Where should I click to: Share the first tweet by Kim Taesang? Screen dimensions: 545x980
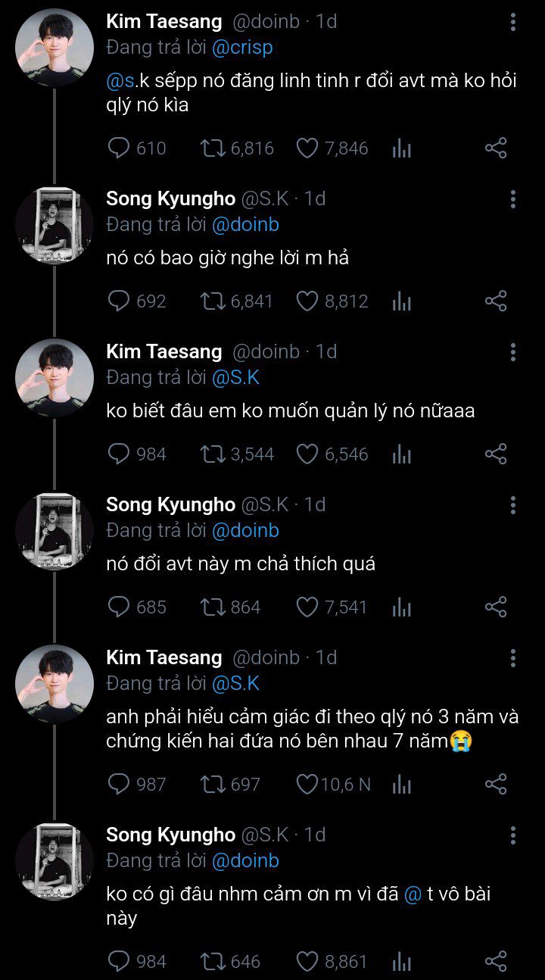coord(495,148)
